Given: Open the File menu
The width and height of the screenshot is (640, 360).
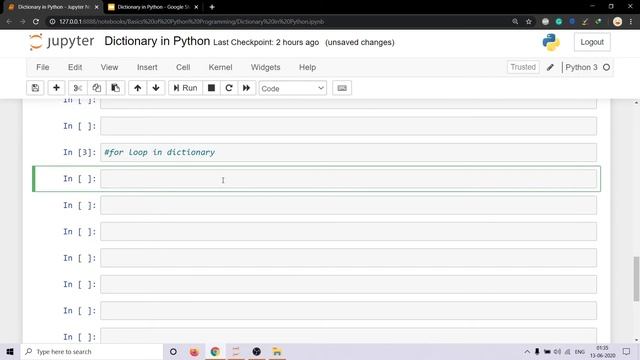Looking at the screenshot, I should pos(42,67).
